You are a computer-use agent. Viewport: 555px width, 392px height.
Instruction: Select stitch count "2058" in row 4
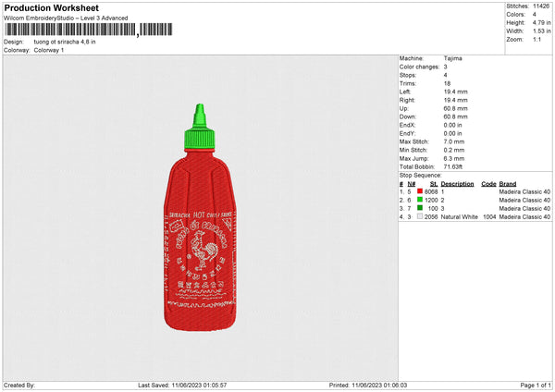[431, 217]
